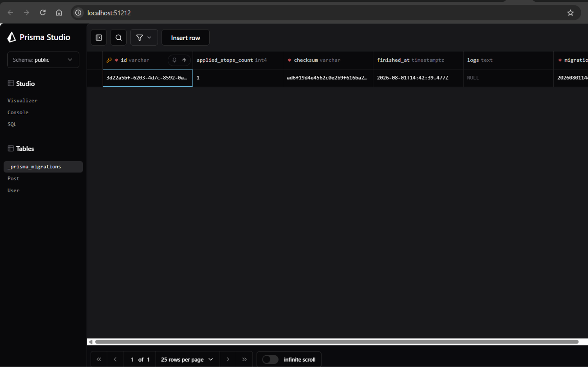The image size is (588, 367).
Task: Click the page number 1 field
Action: [x=132, y=359]
